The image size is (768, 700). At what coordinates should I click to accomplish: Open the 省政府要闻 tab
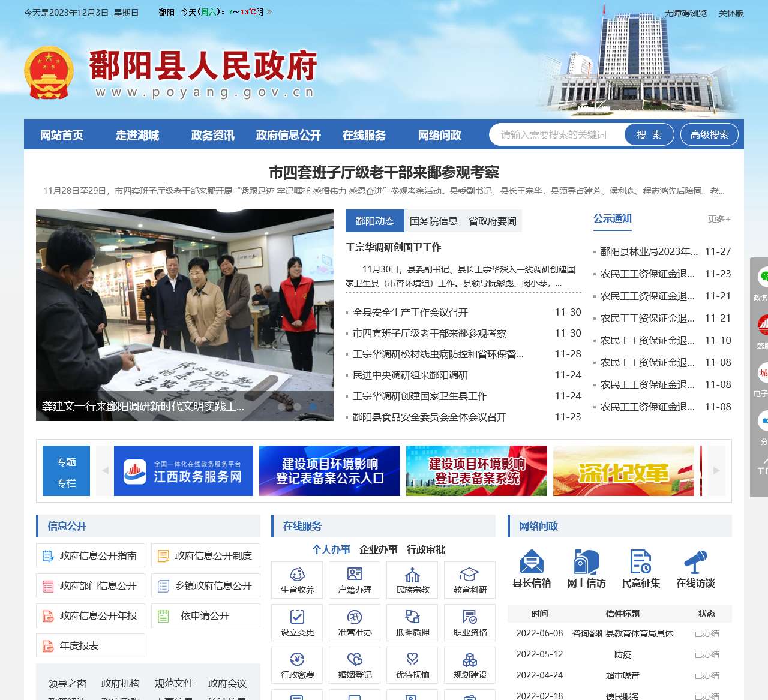click(x=492, y=221)
